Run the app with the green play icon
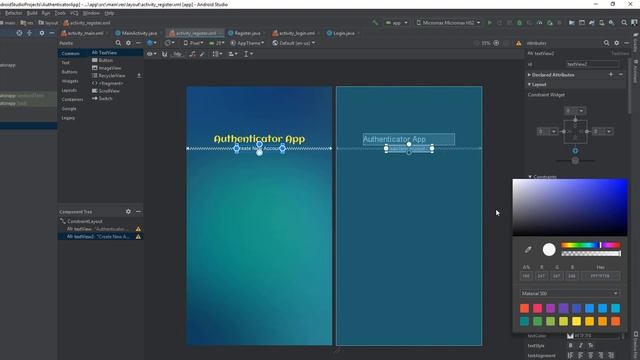This screenshot has width=640, height=360. [489, 23]
